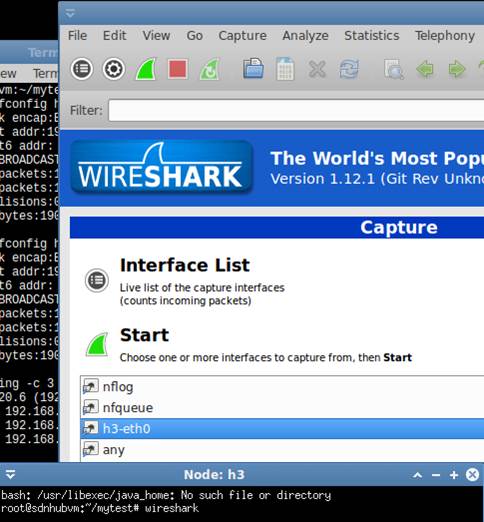Viewport: 484px width, 522px height.
Task: Close the Node: h3 window
Action: pyautogui.click(x=472, y=474)
